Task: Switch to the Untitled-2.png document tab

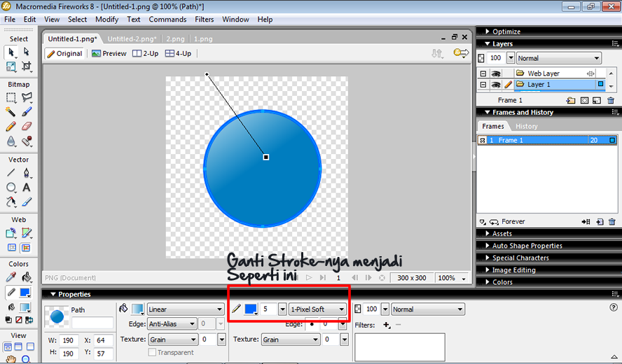Action: point(132,39)
